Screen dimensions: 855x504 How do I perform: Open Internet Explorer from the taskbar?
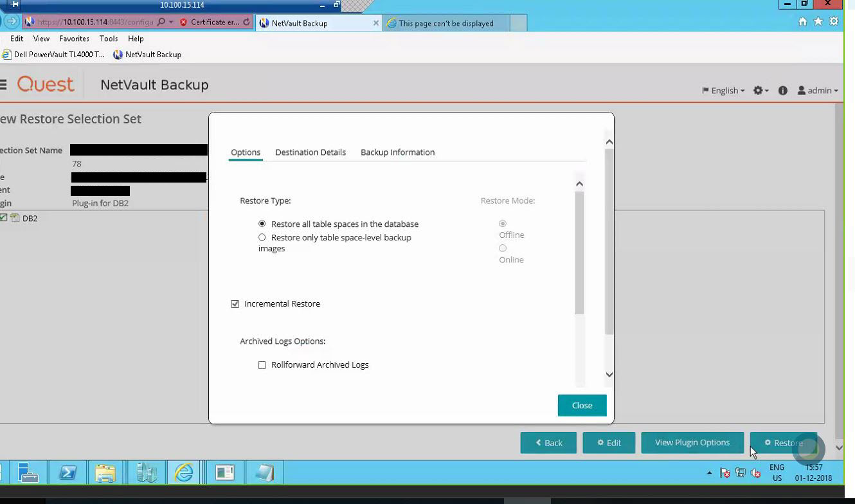coord(184,473)
